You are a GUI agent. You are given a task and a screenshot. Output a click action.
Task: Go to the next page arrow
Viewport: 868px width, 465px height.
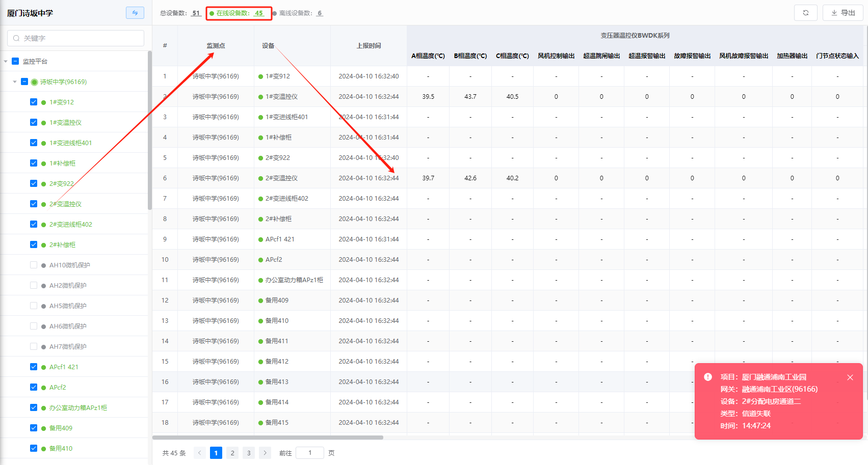(x=265, y=453)
